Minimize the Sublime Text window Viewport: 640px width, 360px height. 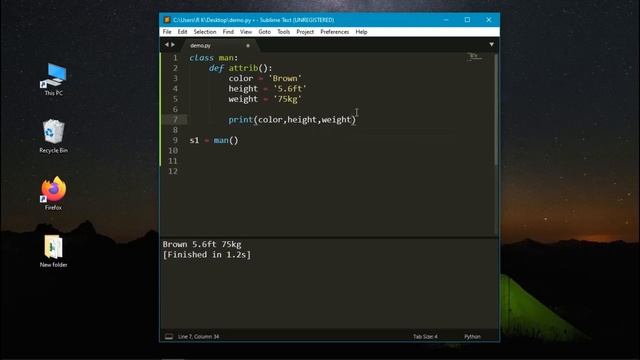tap(446, 20)
